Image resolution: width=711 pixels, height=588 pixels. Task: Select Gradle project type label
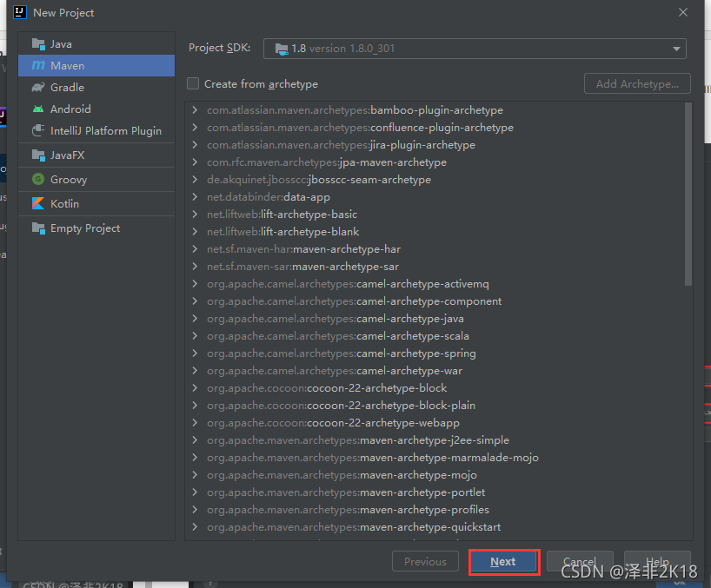[x=67, y=88]
